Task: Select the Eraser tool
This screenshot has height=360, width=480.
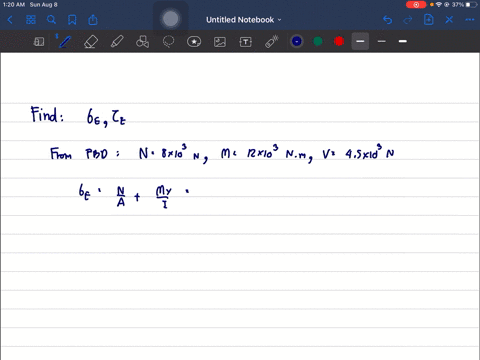Action: [91, 42]
